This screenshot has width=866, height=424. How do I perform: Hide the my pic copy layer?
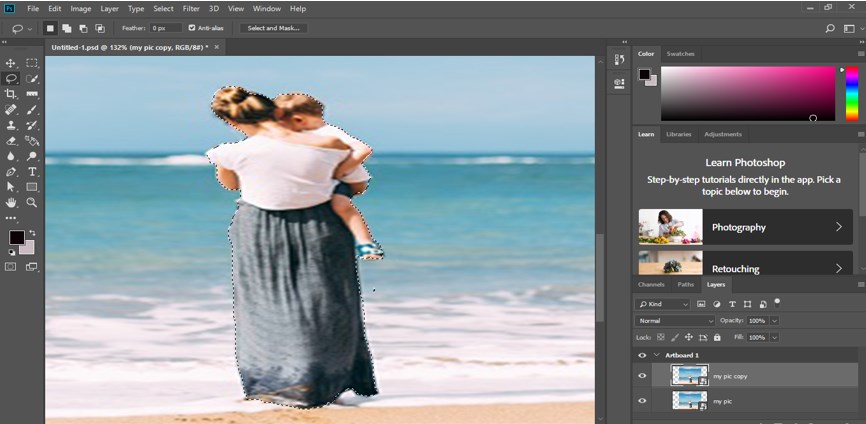[x=642, y=376]
